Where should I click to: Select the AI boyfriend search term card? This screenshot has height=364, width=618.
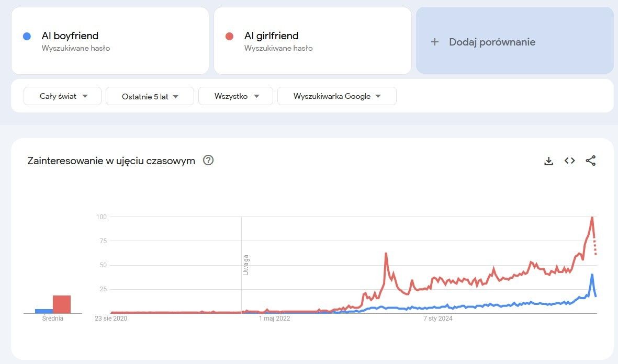point(110,41)
